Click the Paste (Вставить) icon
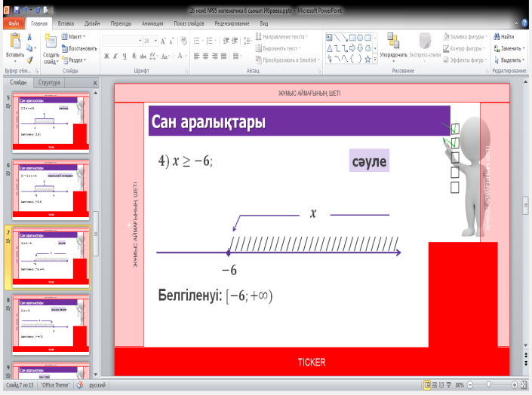Screen dimensions: 532x395 tap(15, 41)
